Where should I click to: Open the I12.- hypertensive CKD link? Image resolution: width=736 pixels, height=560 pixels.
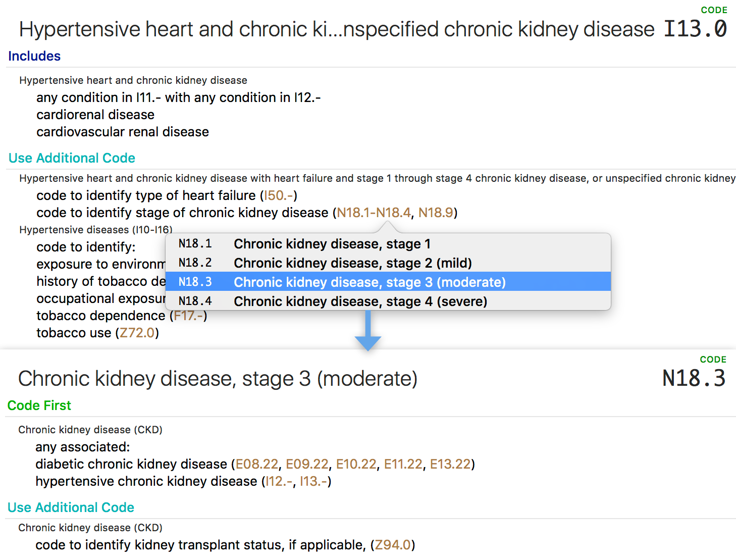tap(279, 481)
